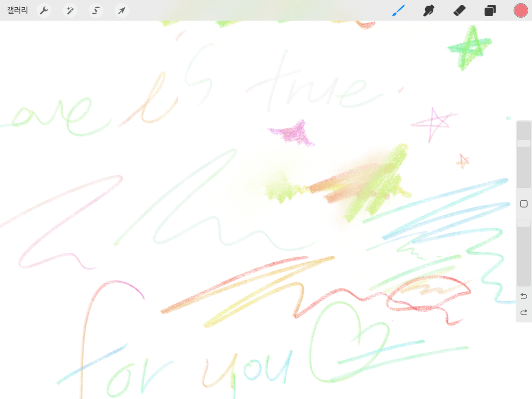Tap the pink outlined star drawing
The height and width of the screenshot is (399, 532).
(433, 123)
